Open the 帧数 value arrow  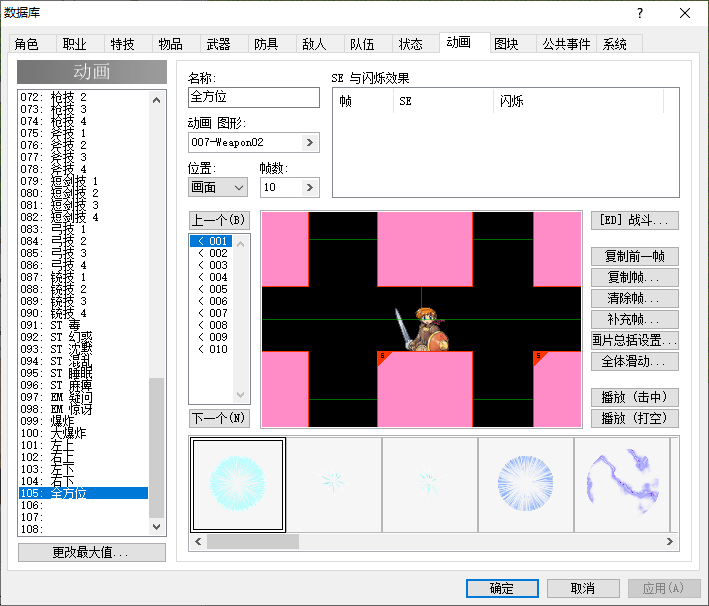[310, 187]
